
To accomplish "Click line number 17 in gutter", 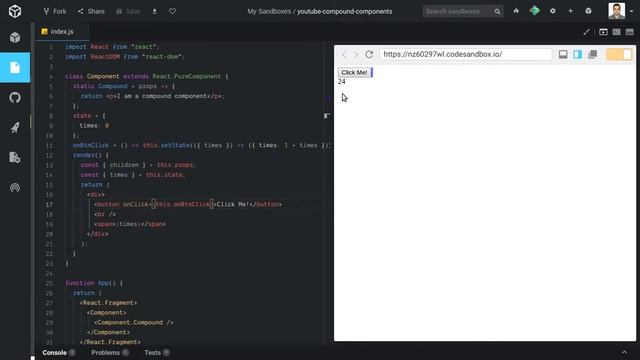I will [x=49, y=204].
